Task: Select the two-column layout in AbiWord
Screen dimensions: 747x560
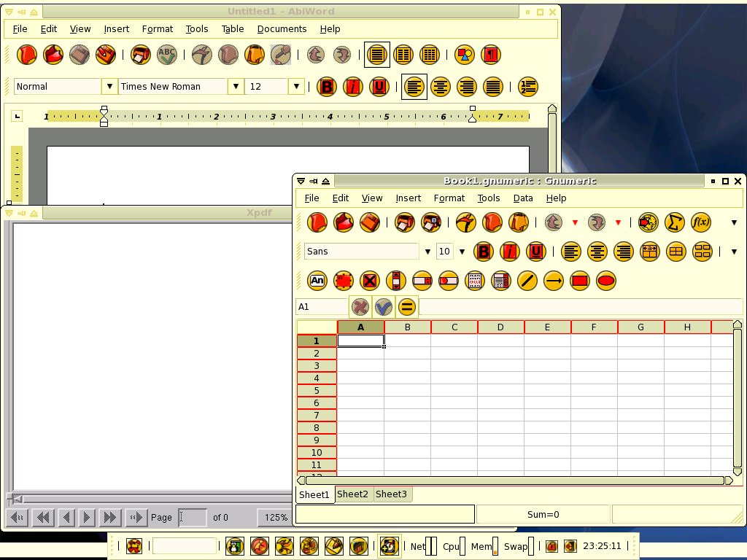Action: tap(403, 55)
